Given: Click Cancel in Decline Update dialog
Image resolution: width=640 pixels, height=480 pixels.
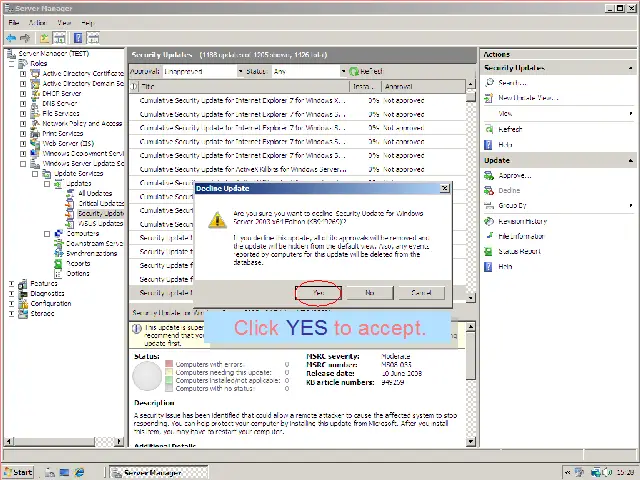Looking at the screenshot, I should [421, 293].
